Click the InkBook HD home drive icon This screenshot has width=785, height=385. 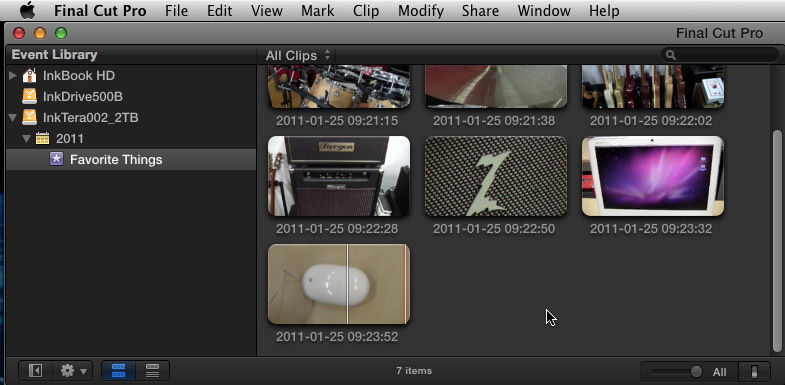click(x=30, y=76)
